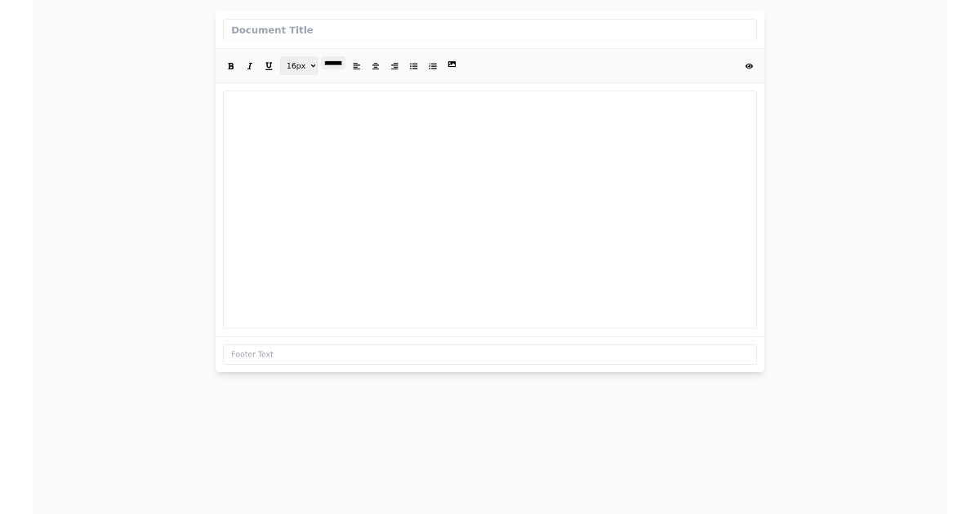Viewport: 980px width, 514px height.
Task: Open font size options next to color swatch
Action: tap(299, 66)
